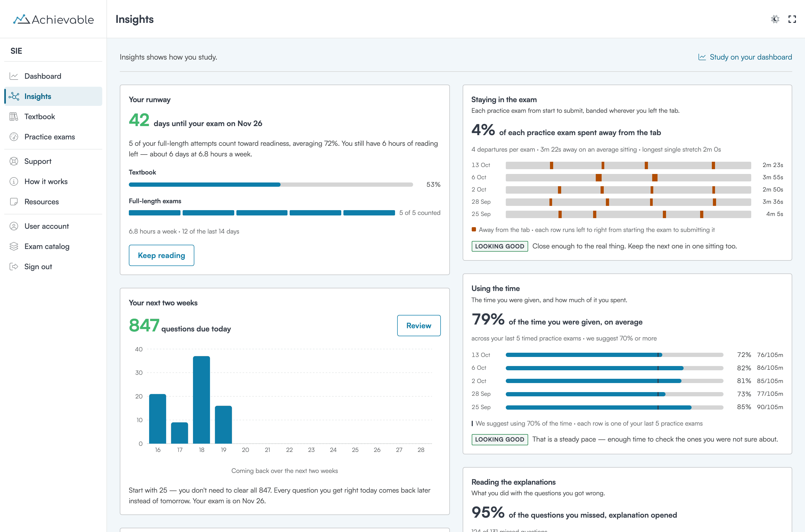This screenshot has width=805, height=532.
Task: Click the 25 Sep time-used bar at 85%
Action: click(x=614, y=407)
